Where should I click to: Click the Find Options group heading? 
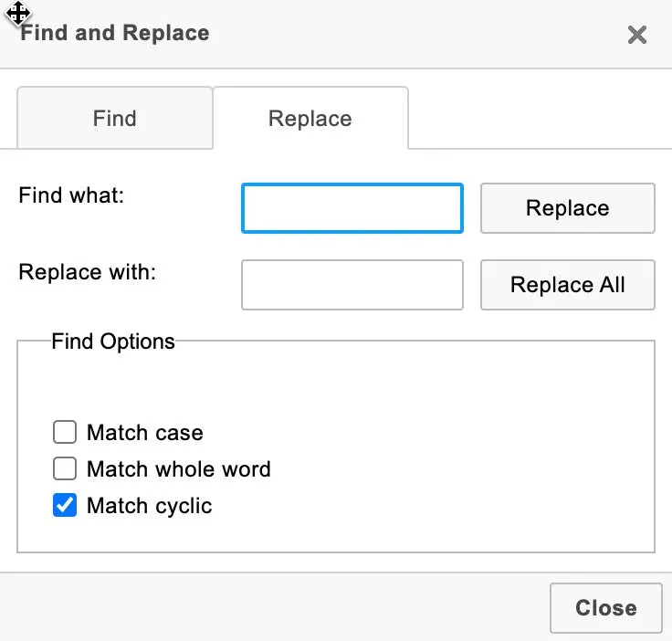point(112,342)
